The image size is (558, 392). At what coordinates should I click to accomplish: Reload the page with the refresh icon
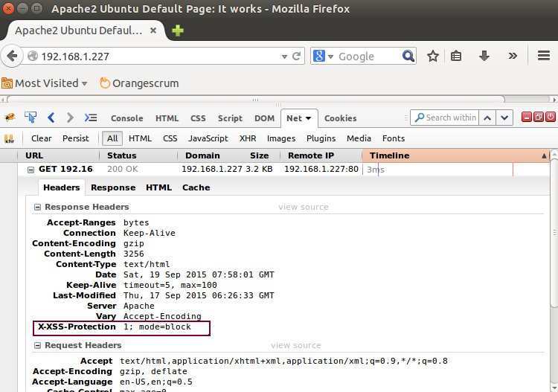tap(296, 57)
